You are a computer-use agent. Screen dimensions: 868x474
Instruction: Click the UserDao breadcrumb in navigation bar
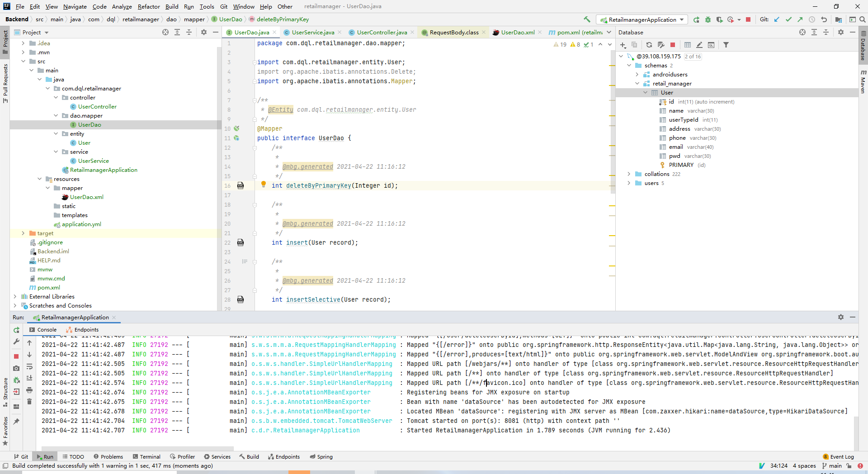[x=227, y=19]
